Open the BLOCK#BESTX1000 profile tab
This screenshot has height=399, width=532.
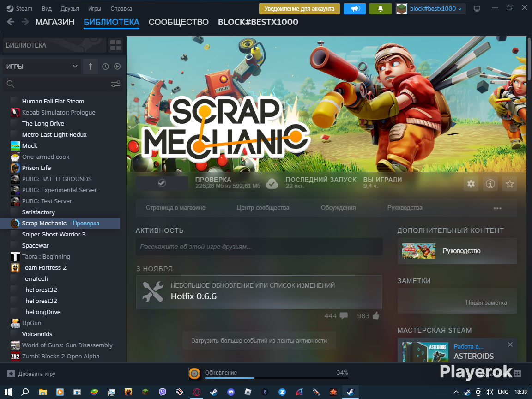pyautogui.click(x=258, y=22)
